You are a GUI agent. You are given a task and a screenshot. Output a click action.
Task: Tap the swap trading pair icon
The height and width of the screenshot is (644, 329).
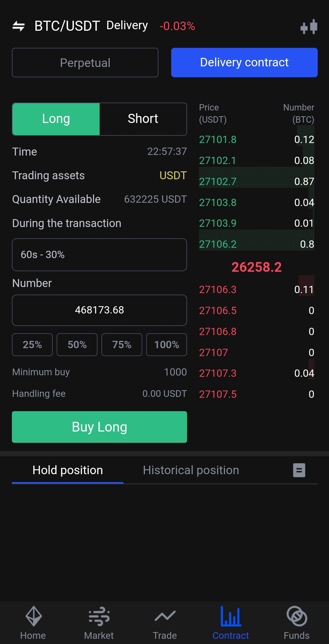click(x=19, y=26)
